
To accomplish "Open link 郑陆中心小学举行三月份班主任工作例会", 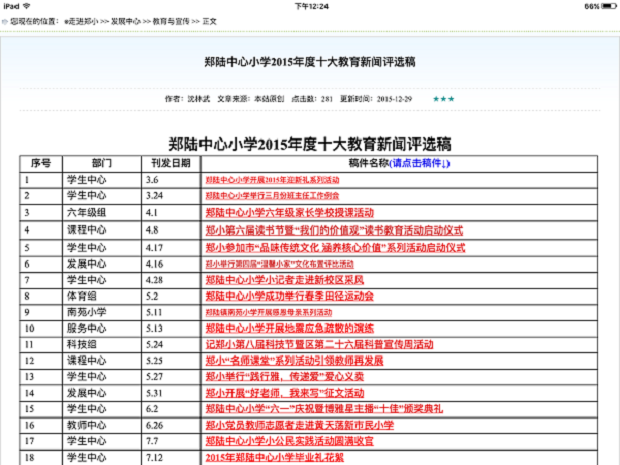I will click(272, 196).
